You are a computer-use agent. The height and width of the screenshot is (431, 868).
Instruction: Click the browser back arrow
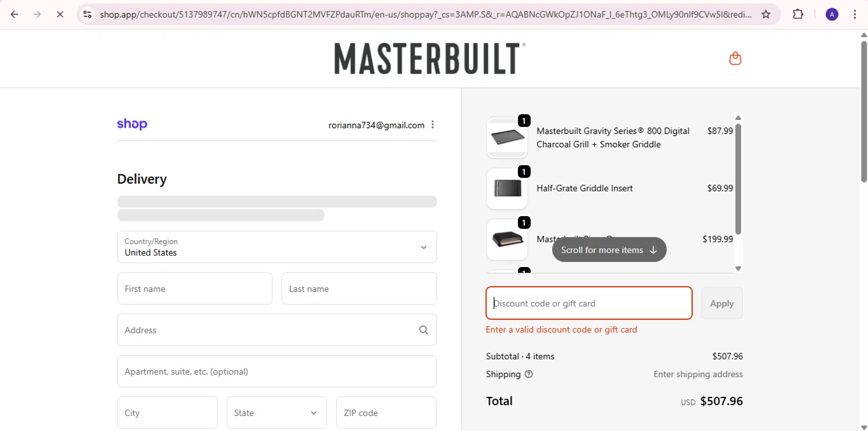coord(14,14)
